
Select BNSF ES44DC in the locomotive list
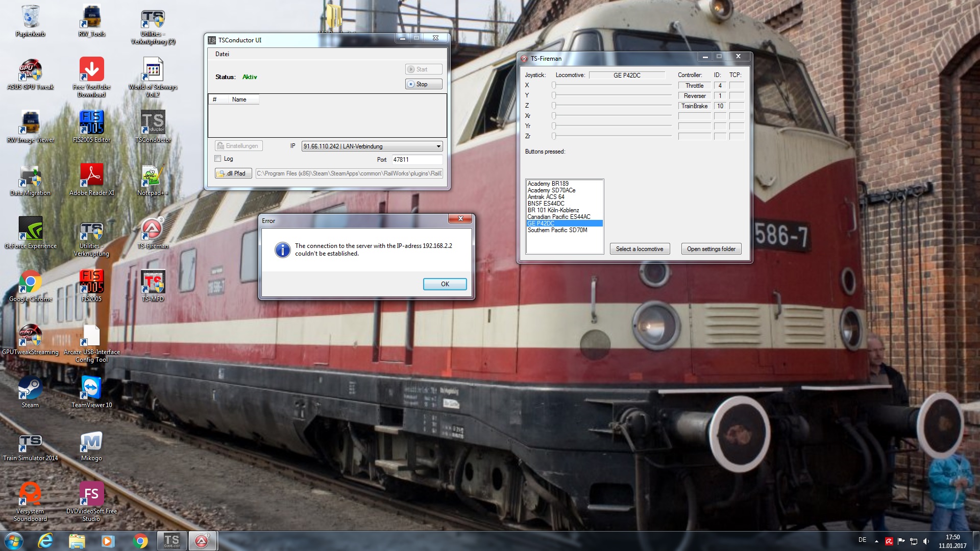pos(546,204)
